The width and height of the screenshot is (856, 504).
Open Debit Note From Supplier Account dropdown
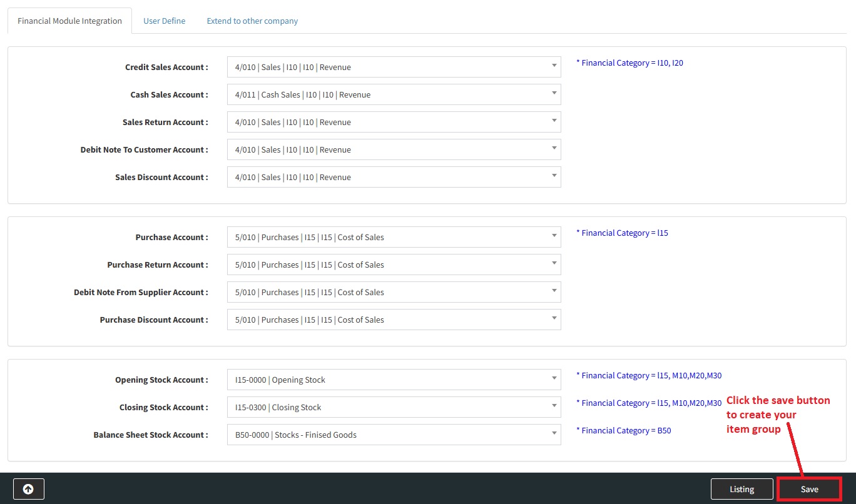click(393, 293)
